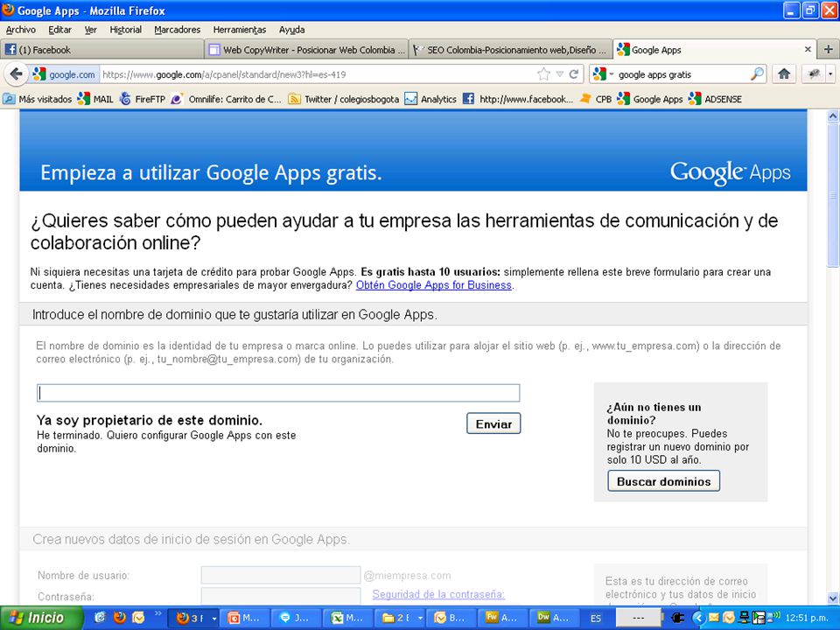Open the Ayuda menu

(292, 30)
